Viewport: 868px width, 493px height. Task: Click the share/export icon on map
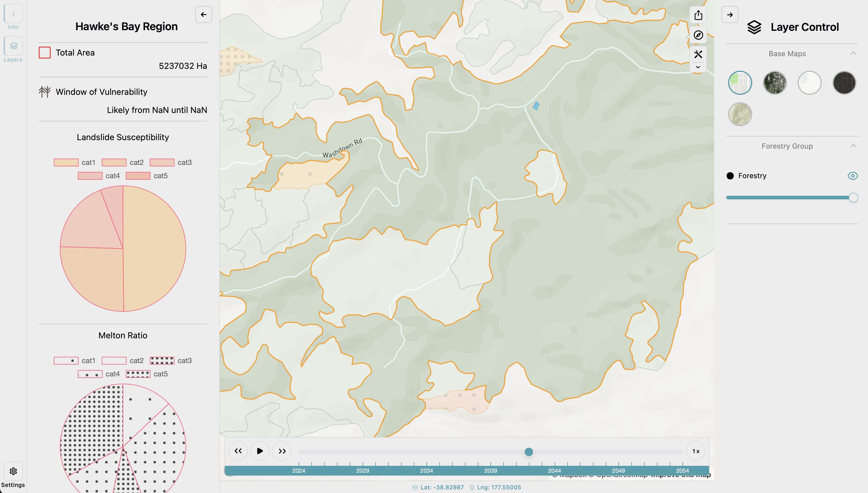click(698, 15)
